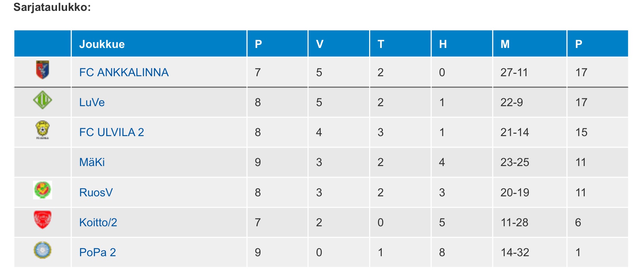The height and width of the screenshot is (279, 644).
Task: Click the FC Ankkalinna team crest icon
Action: click(43, 70)
